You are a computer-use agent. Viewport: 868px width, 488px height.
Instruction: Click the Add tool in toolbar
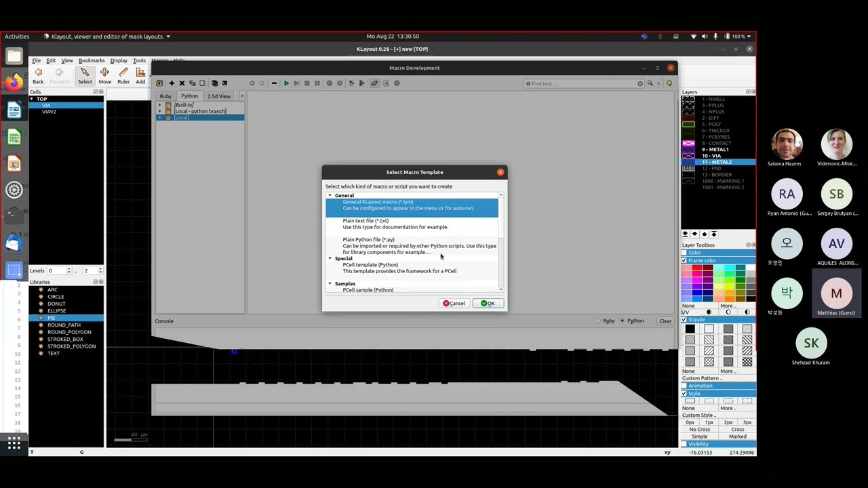tap(140, 76)
